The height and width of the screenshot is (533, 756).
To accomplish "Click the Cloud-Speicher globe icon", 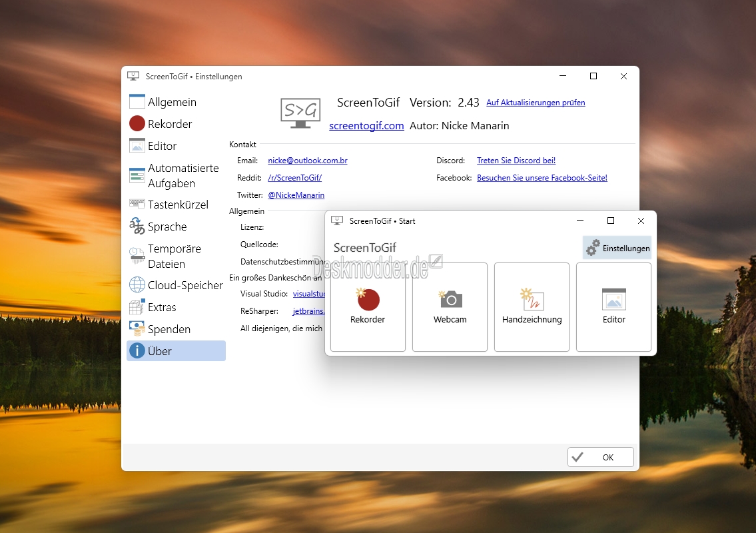I will (137, 285).
